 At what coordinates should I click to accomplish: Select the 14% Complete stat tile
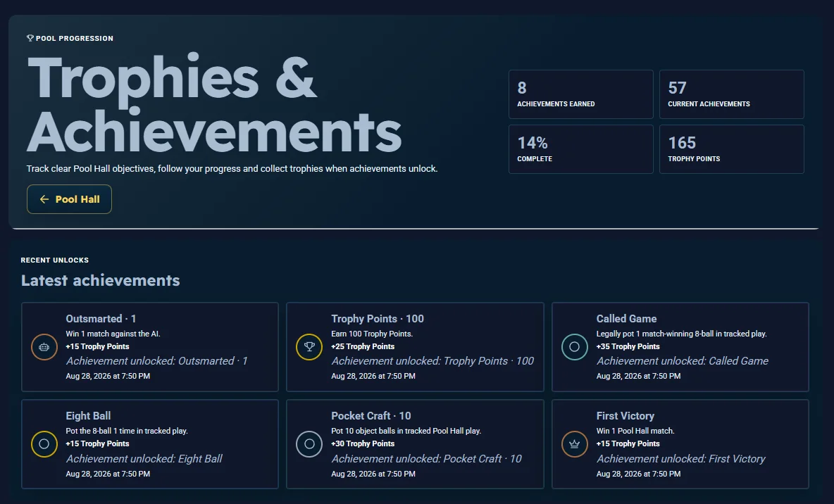pos(581,149)
